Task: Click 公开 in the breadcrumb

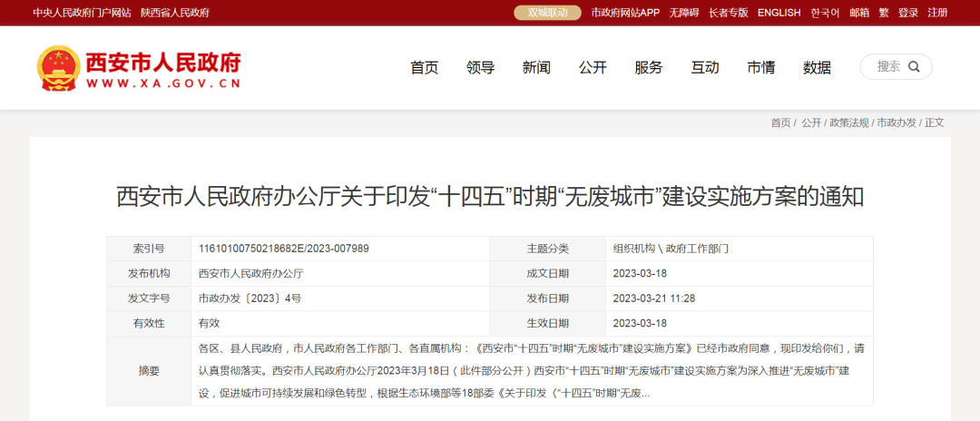Action: point(811,123)
